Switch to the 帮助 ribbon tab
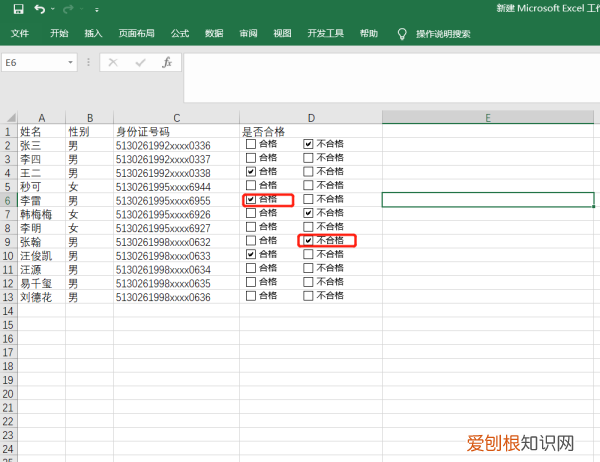The height and width of the screenshot is (462, 600). coord(368,33)
